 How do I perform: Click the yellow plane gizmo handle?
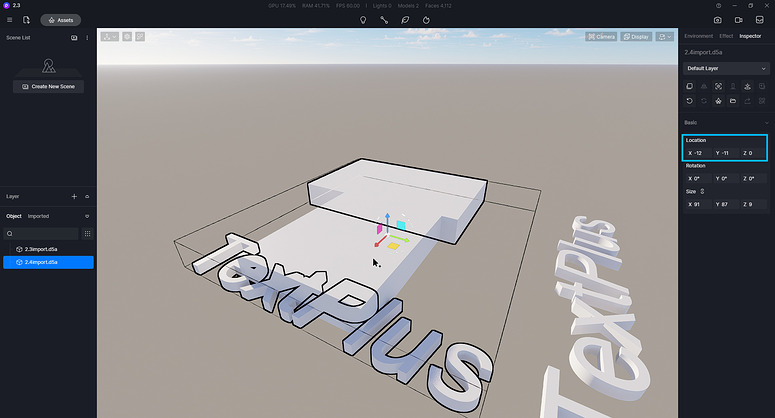[393, 246]
